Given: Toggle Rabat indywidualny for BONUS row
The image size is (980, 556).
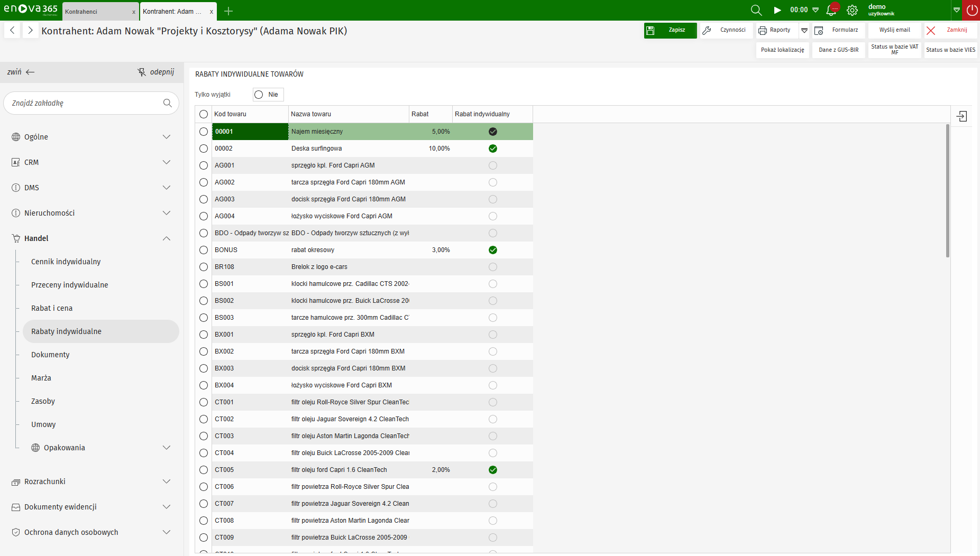Looking at the screenshot, I should pos(493,250).
